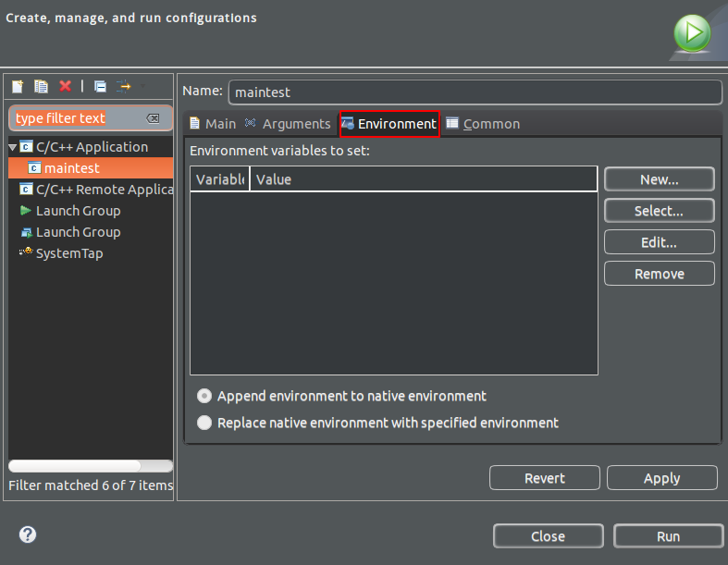This screenshot has height=565, width=728.
Task: Delete selected configuration with red X icon
Action: coord(65,86)
